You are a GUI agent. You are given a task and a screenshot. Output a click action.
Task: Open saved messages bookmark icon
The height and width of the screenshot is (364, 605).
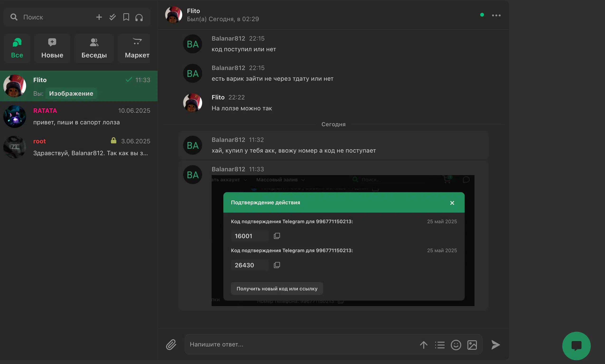(x=126, y=17)
